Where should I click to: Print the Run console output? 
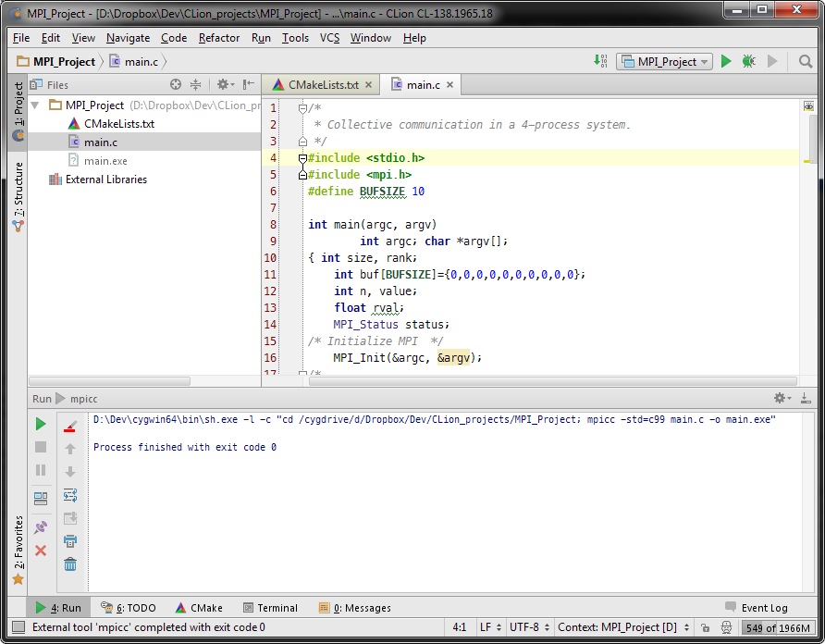[x=70, y=541]
